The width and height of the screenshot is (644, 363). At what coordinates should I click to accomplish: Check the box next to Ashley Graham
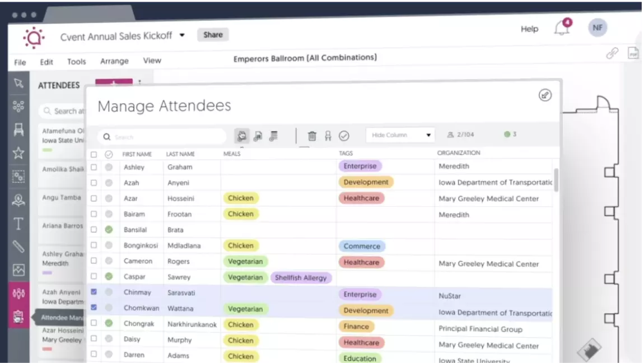coord(94,166)
